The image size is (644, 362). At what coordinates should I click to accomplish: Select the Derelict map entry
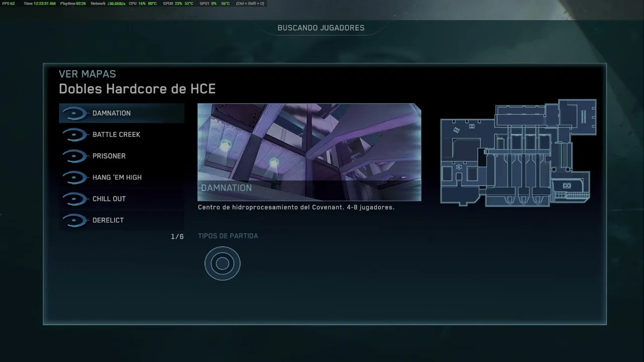122,220
